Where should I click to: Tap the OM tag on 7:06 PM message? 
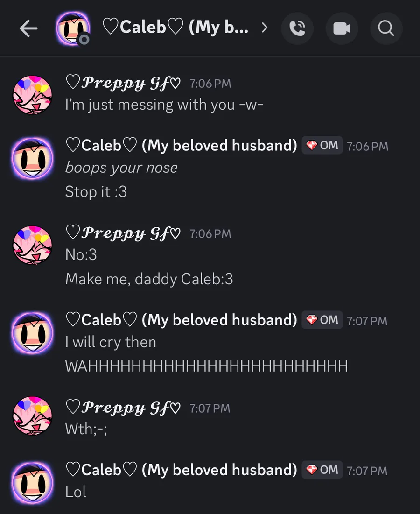322,145
